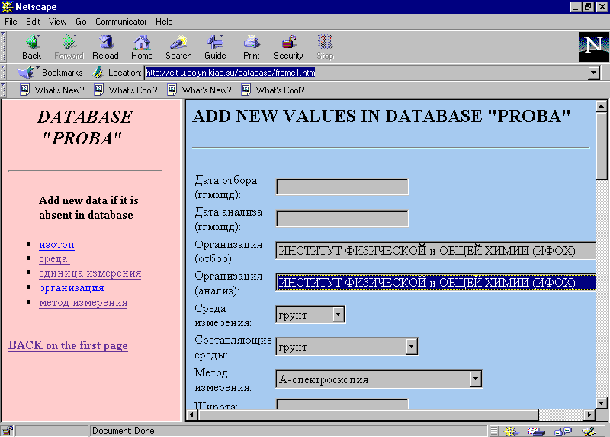
Task: Expand the А-спектроскопия method dropdown
Action: point(476,379)
